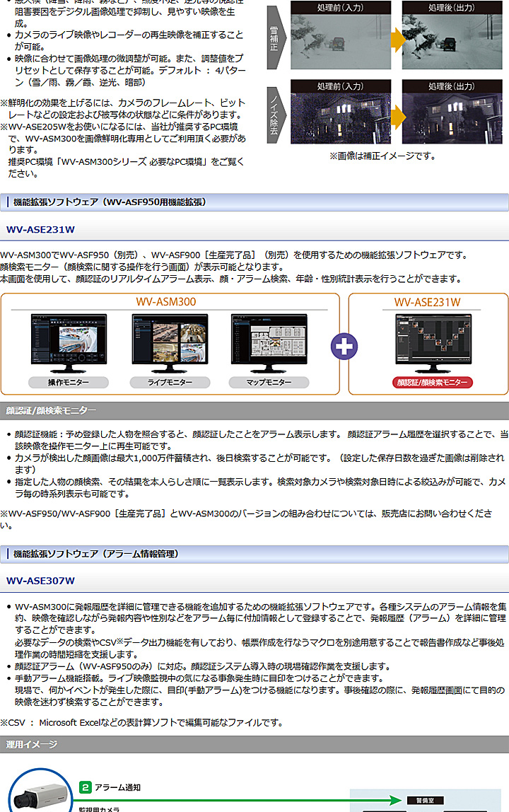Click the 警備室 label in the diagram
Image resolution: width=509 pixels, height=812 pixels.
pos(425,800)
